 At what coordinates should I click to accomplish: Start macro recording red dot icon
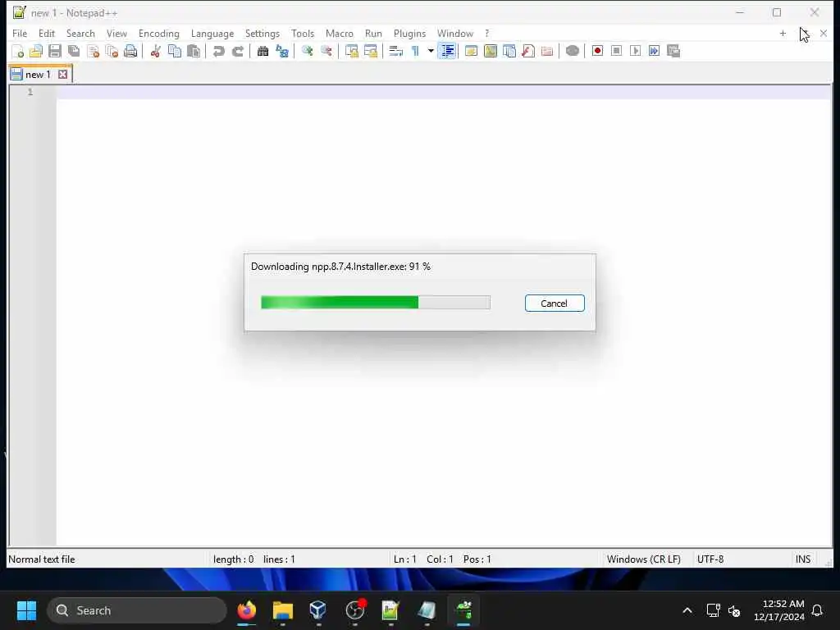597,51
